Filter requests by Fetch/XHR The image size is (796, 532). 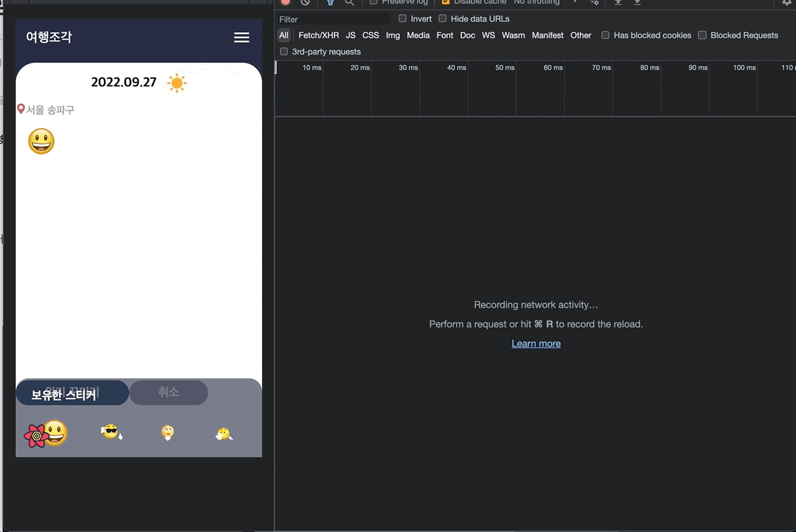tap(319, 35)
